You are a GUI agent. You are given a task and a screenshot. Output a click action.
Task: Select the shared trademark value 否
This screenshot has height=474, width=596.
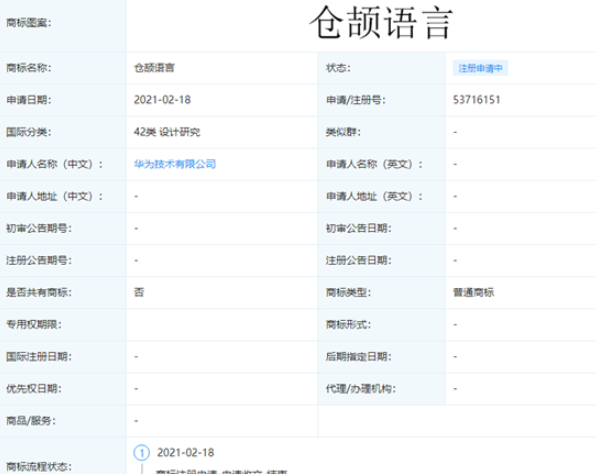click(x=139, y=293)
